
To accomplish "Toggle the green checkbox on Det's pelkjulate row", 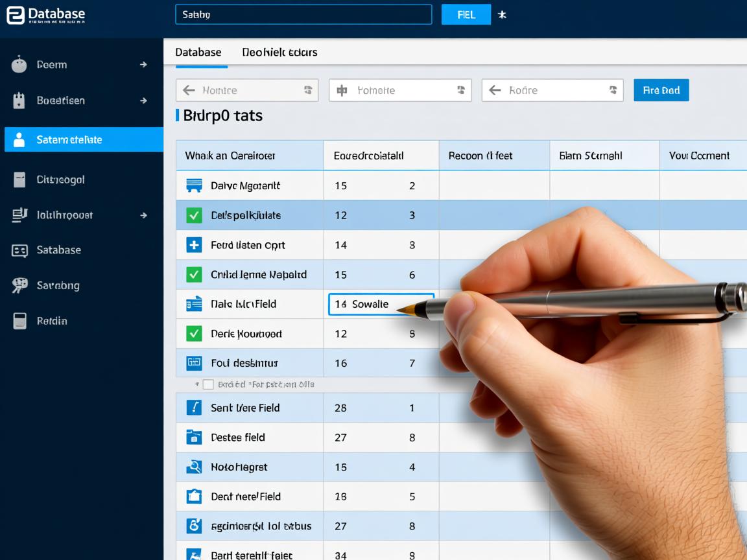I will coord(194,215).
